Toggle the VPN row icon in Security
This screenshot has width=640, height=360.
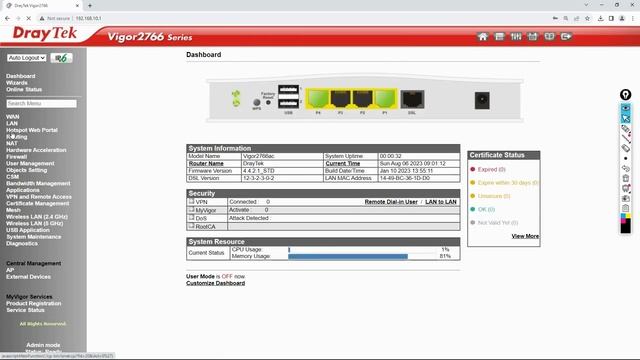[191, 202]
